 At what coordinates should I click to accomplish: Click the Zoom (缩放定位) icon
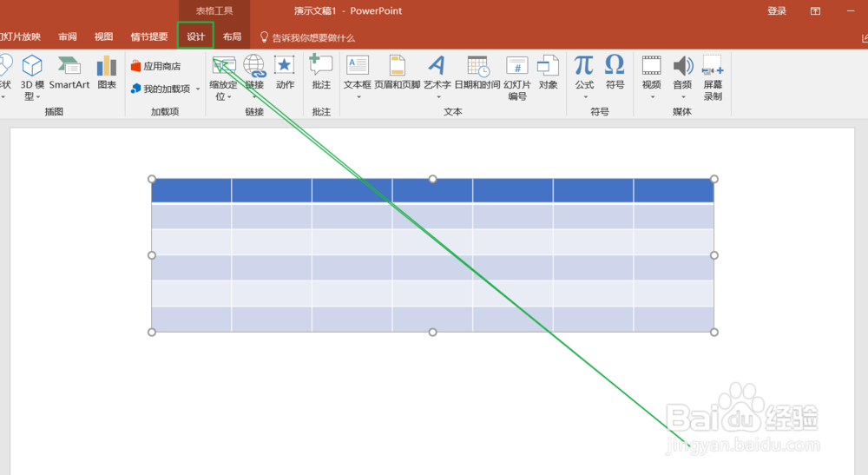point(224,65)
